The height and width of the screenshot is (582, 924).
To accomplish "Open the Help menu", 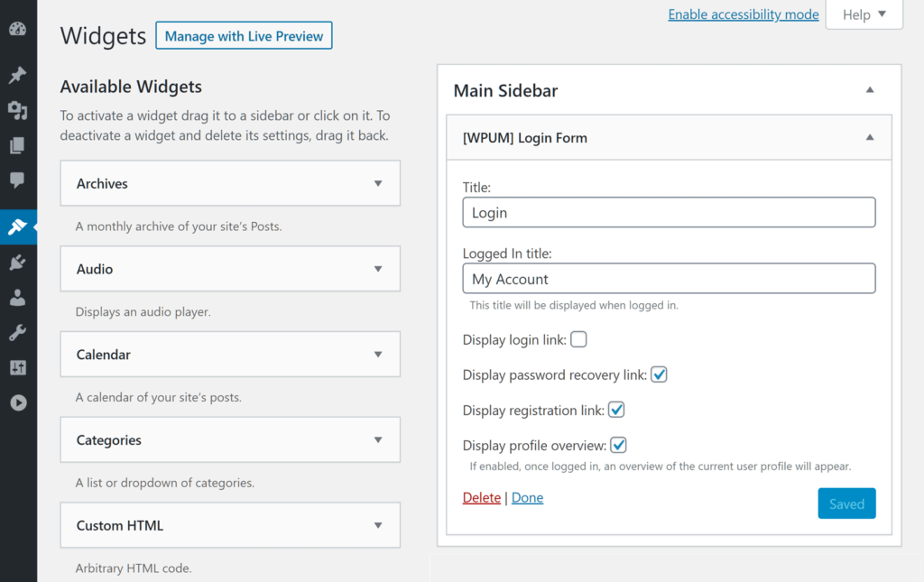I will pyautogui.click(x=863, y=14).
